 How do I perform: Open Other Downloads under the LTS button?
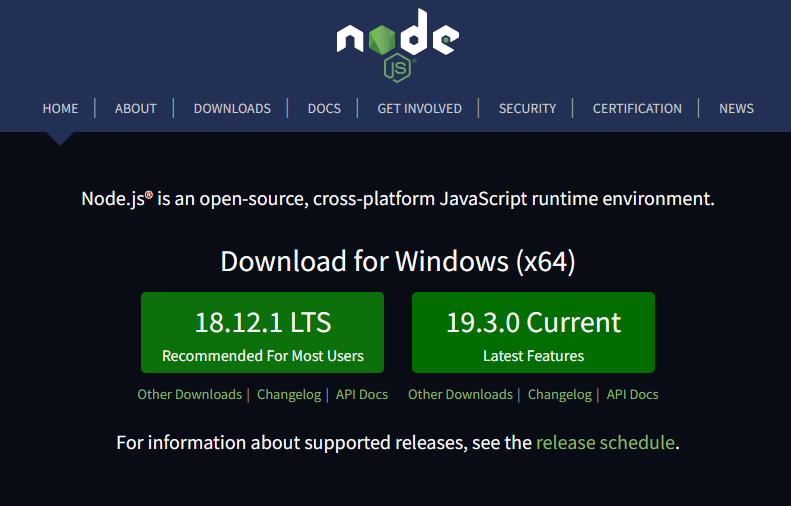(190, 395)
